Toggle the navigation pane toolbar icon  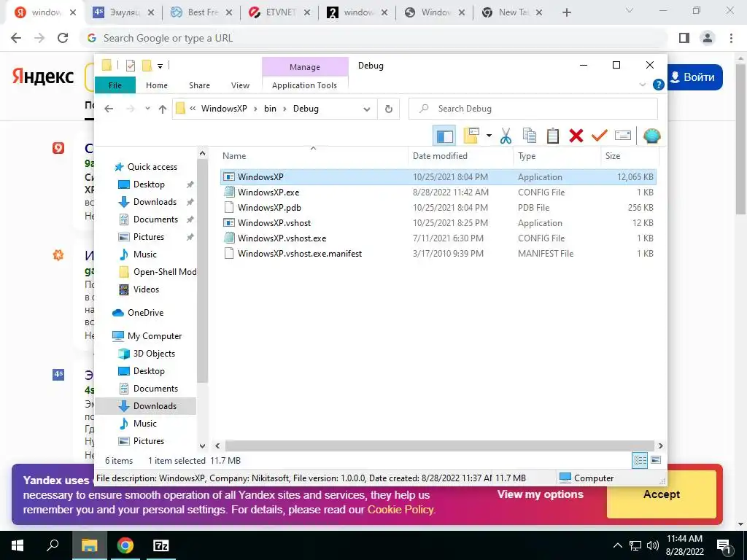[x=444, y=136]
